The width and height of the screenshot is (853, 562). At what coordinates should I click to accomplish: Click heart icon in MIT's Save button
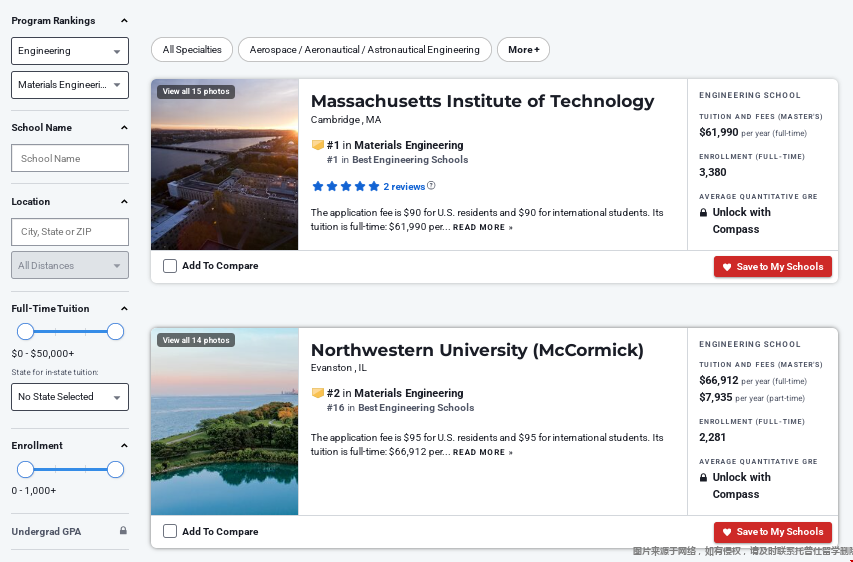727,267
